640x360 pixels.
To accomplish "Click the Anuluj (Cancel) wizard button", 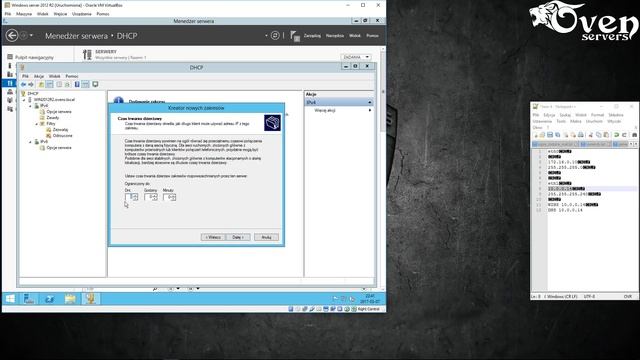I will pos(266,237).
